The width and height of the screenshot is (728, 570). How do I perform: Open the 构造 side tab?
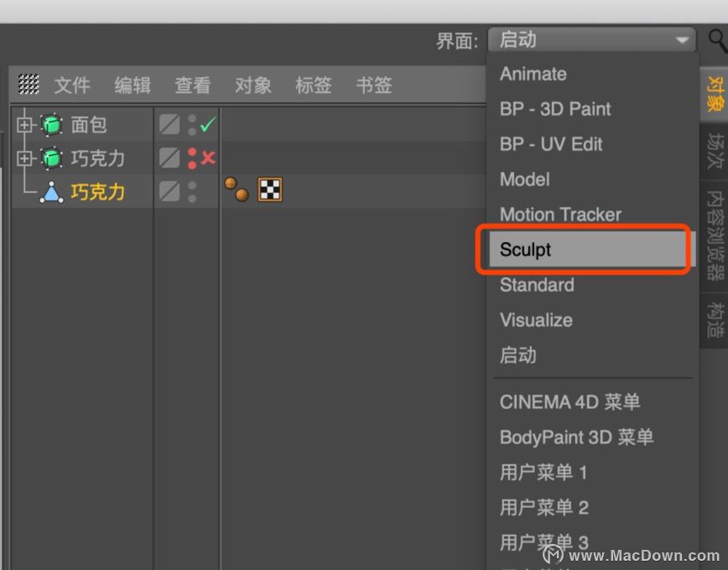(715, 320)
